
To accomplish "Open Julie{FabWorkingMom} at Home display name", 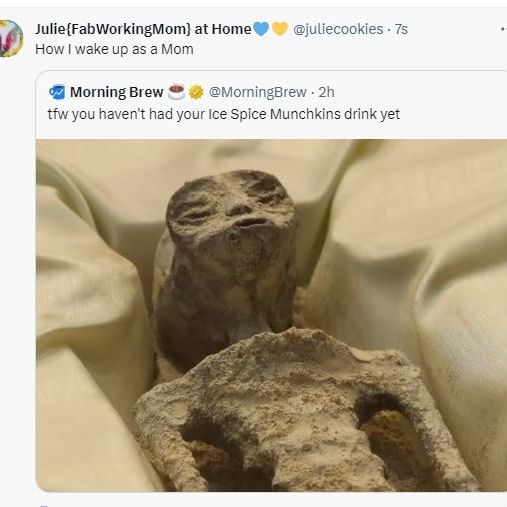I will coord(143,29).
